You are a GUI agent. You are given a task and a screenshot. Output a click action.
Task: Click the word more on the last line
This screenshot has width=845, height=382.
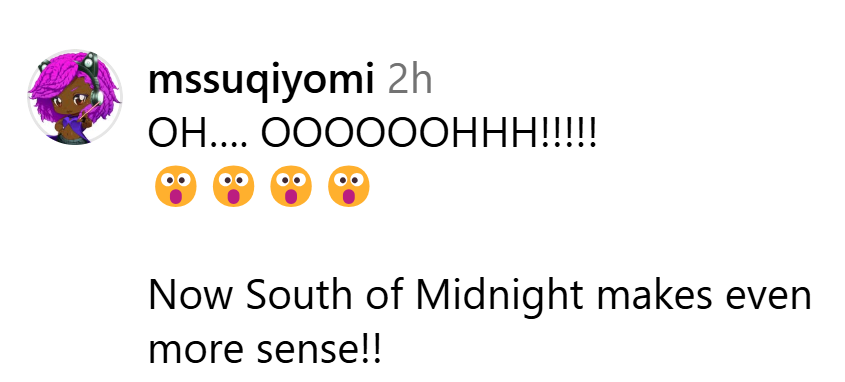[195, 352]
